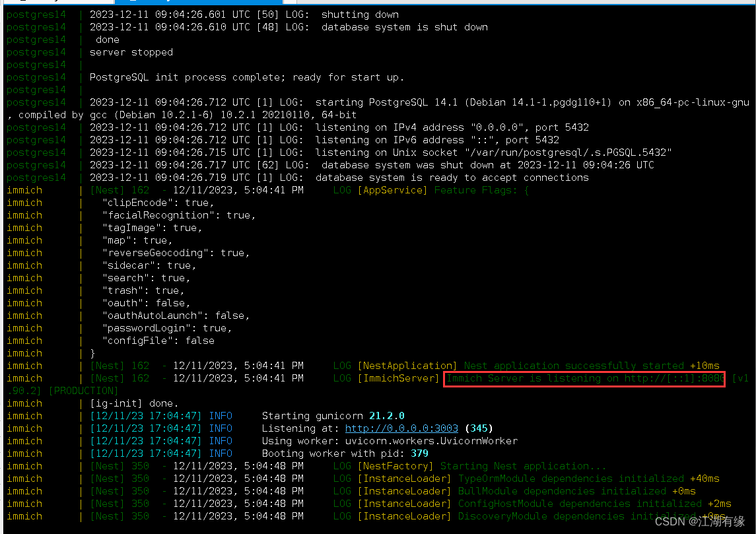Click the "server stopped" line

[131, 52]
